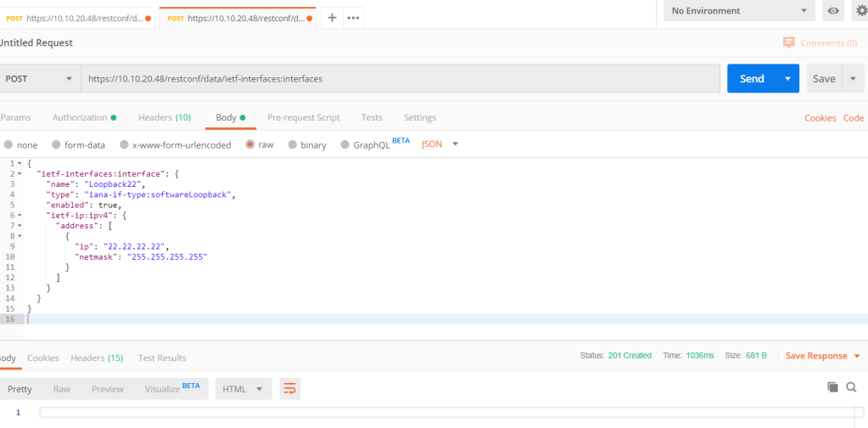Click the request URL input field
Screen dimensions: 868x428
[x=399, y=79]
